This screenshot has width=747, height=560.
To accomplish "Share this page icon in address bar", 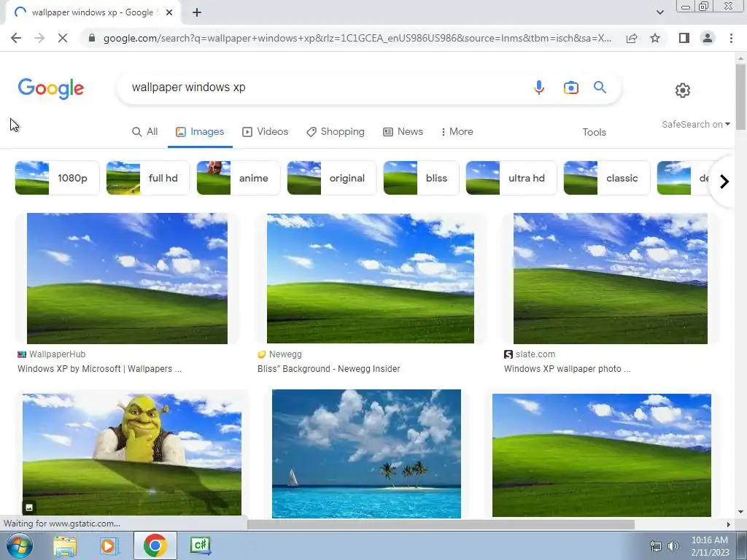I will (632, 38).
